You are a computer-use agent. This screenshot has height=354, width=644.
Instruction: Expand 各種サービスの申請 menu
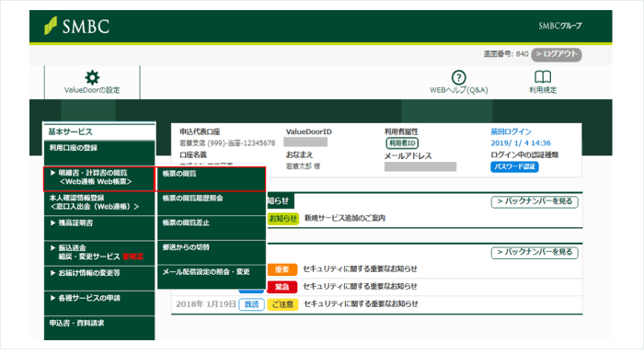[x=99, y=303]
